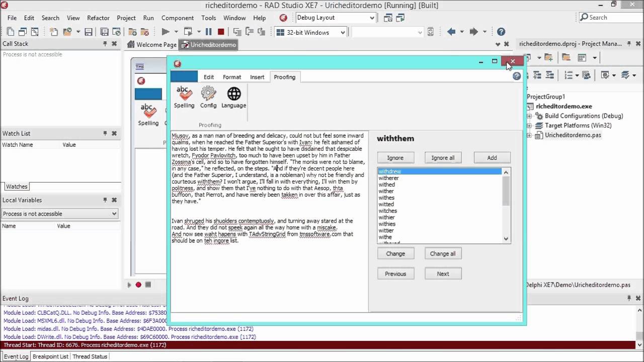This screenshot has height=362, width=644.
Task: Click the Save icon in the toolbar
Action: coord(89,32)
